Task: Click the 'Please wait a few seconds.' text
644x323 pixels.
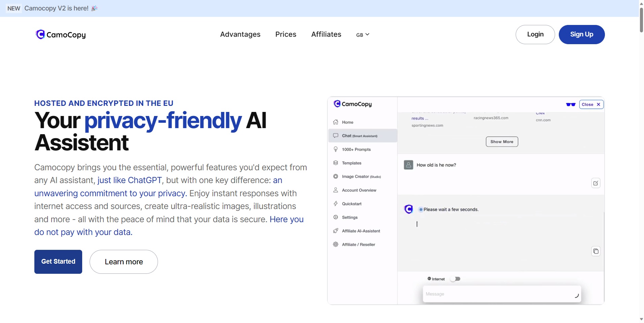Action: coord(451,210)
